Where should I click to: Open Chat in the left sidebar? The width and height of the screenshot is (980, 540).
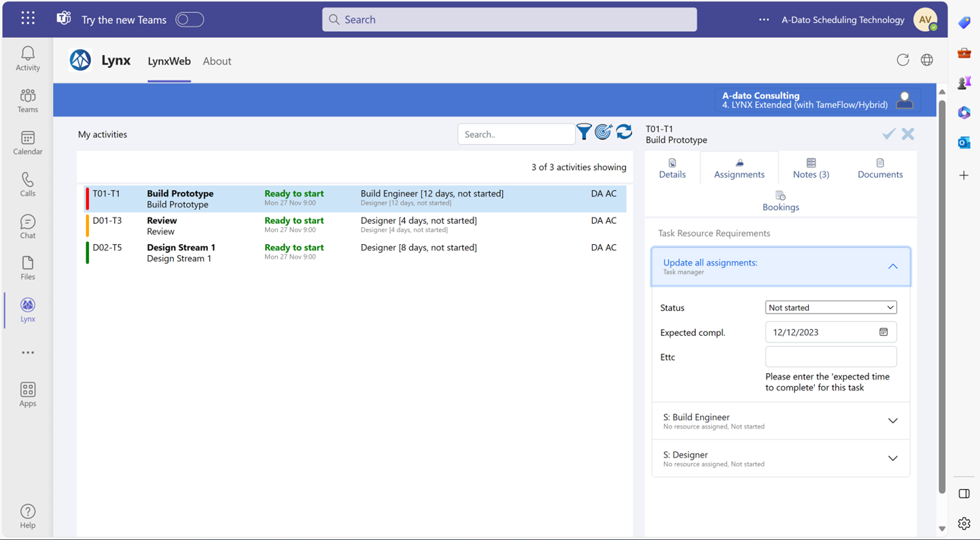click(x=28, y=226)
